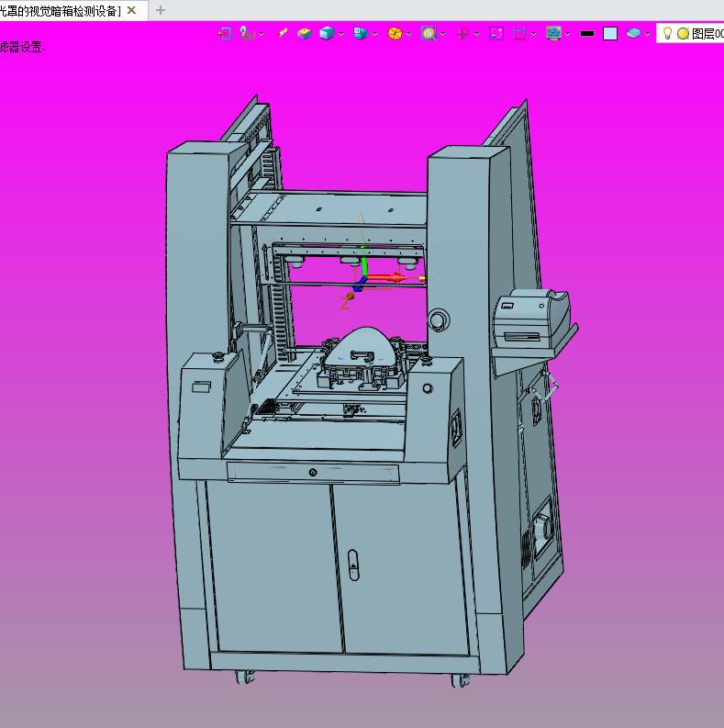
Task: Click the magnifier zoom icon
Action: 429,33
